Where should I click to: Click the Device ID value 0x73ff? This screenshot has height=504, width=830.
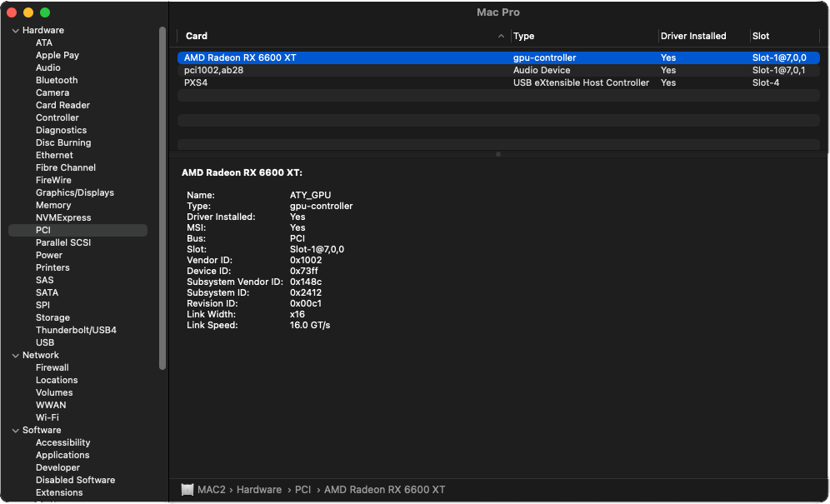[304, 271]
